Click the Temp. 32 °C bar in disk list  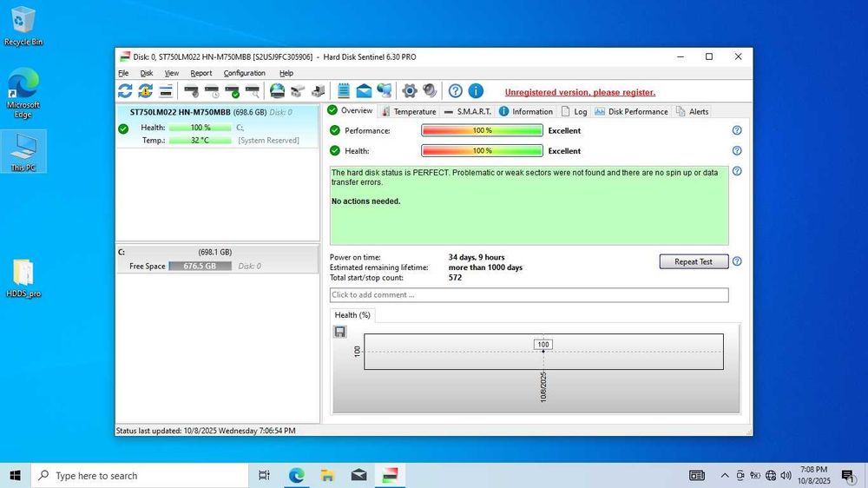tap(200, 141)
